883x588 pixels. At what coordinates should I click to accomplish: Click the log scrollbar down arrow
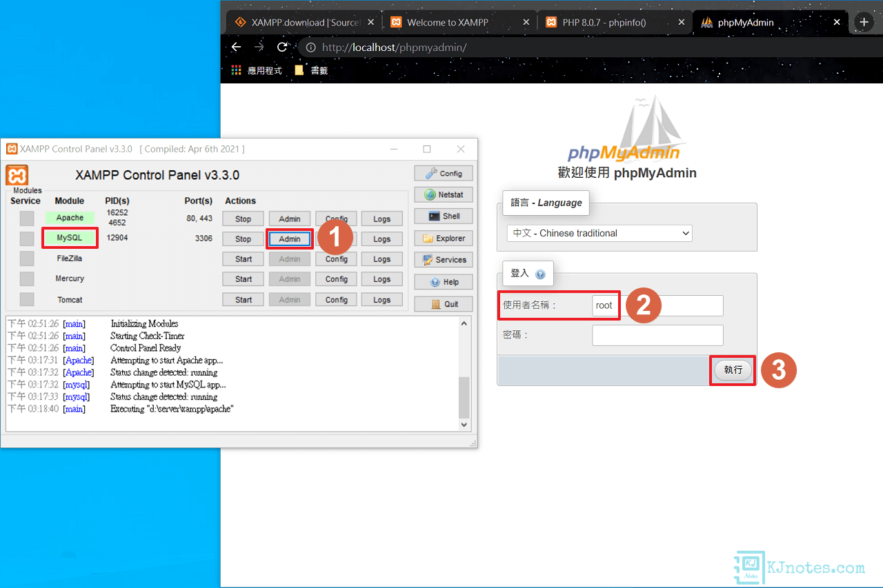(464, 425)
